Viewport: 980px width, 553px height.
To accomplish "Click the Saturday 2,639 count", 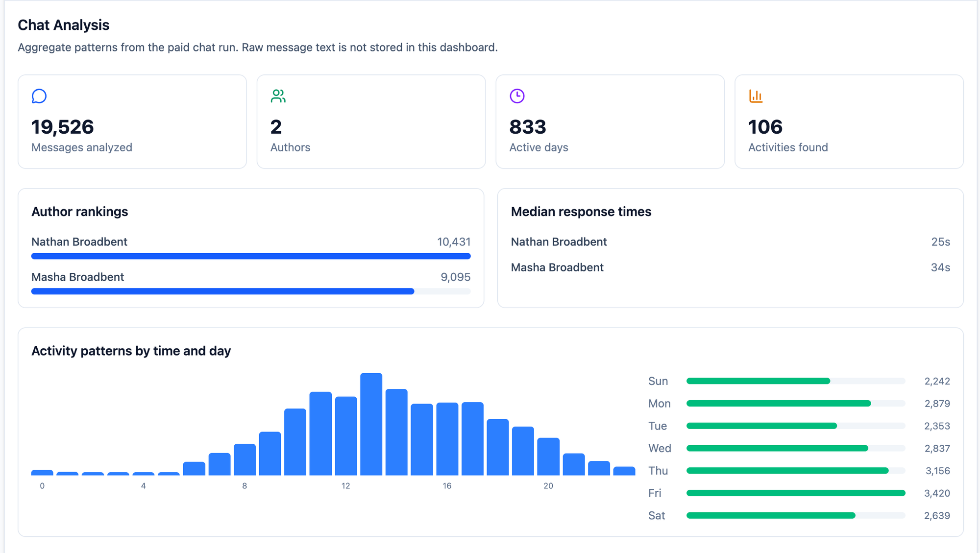I will (937, 516).
